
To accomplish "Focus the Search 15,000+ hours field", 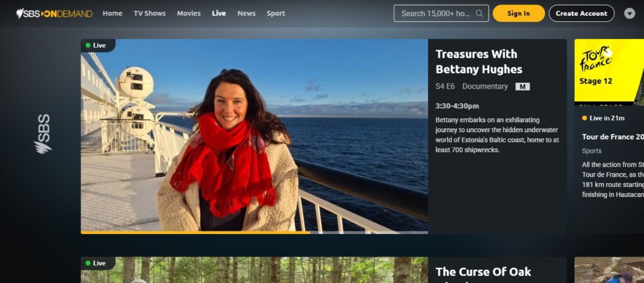I will [x=441, y=13].
